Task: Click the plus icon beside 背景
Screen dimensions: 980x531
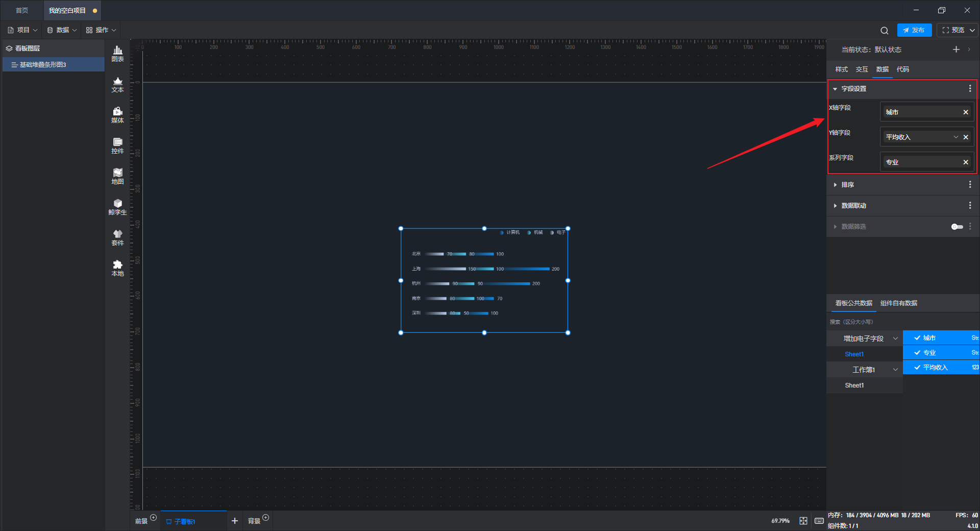Action: point(265,518)
